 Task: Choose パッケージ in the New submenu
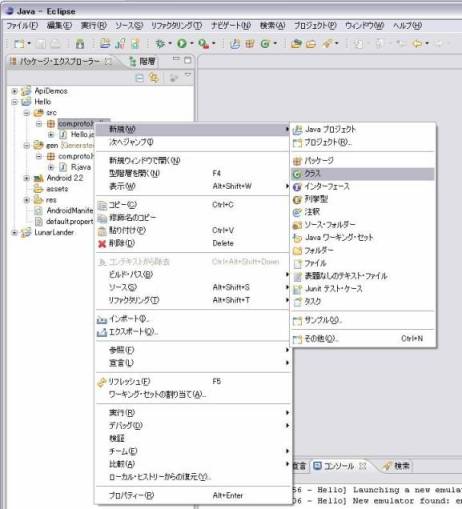[x=363, y=161]
